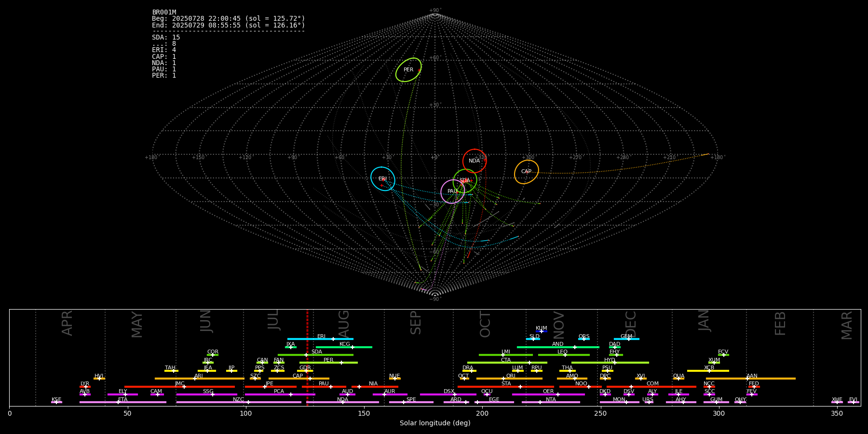Select the cyan ERI radiant circle
The width and height of the screenshot is (868, 434).
tap(383, 179)
